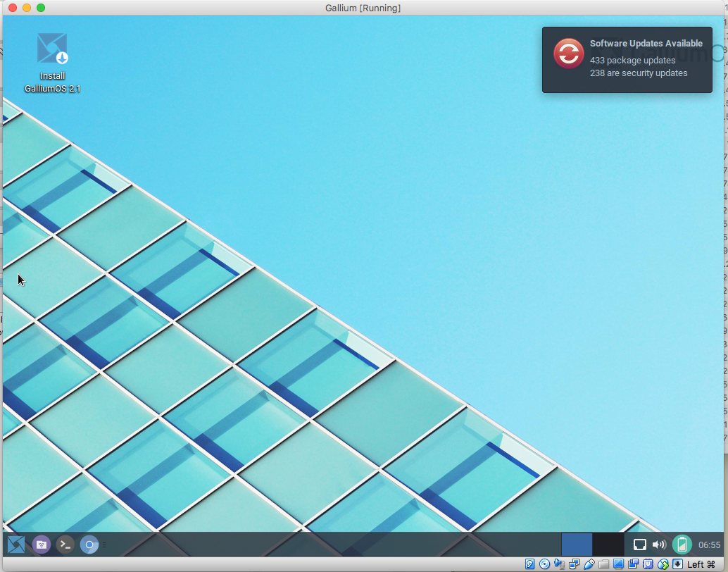Image resolution: width=728 pixels, height=572 pixels.
Task: Switch to the first blue workspace
Action: click(x=577, y=545)
